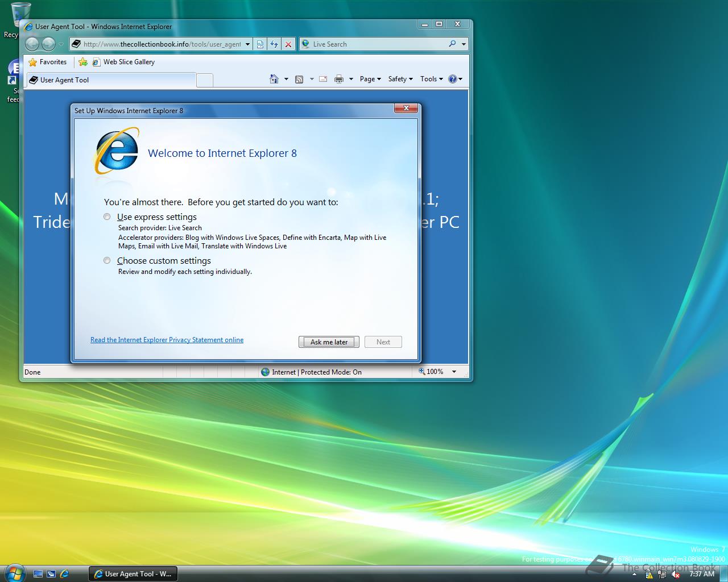The height and width of the screenshot is (582, 728).
Task: Open the Help question mark menu
Action: point(455,79)
